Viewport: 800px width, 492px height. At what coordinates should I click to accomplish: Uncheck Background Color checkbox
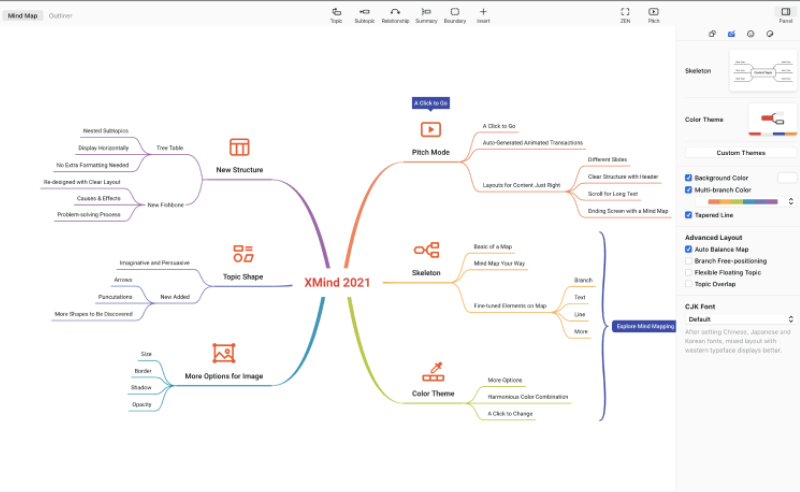pos(688,178)
